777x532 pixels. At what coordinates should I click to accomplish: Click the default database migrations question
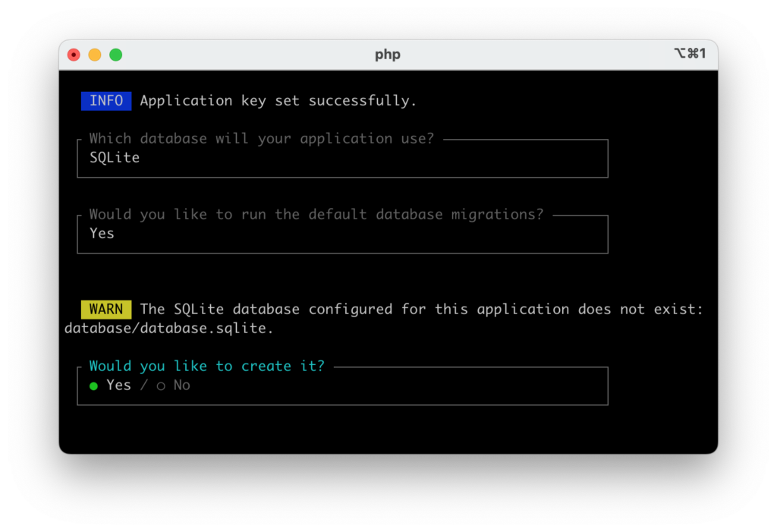click(x=316, y=214)
